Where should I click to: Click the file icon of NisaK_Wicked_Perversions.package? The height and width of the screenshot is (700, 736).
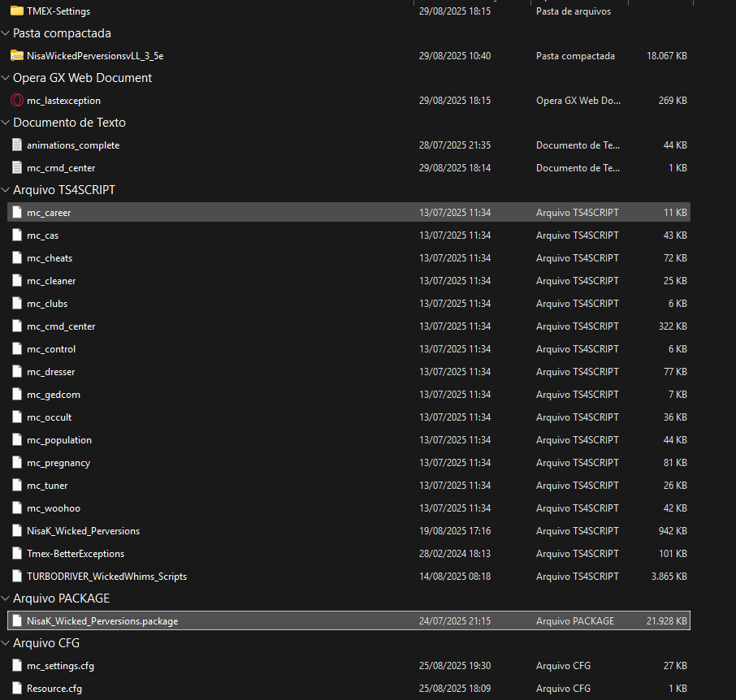point(17,620)
